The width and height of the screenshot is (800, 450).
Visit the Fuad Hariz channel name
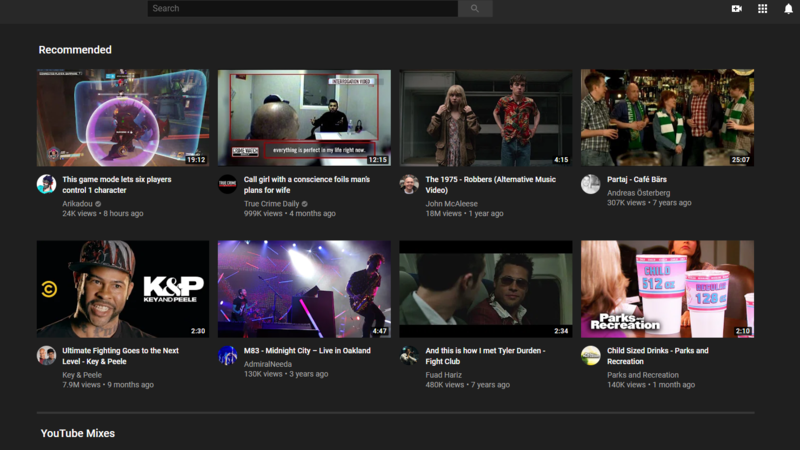click(x=444, y=375)
